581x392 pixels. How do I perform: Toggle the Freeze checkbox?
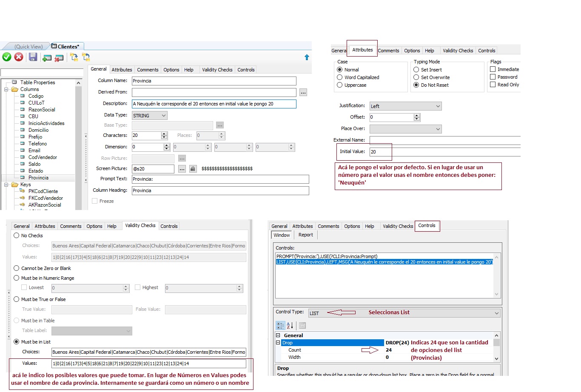[95, 201]
